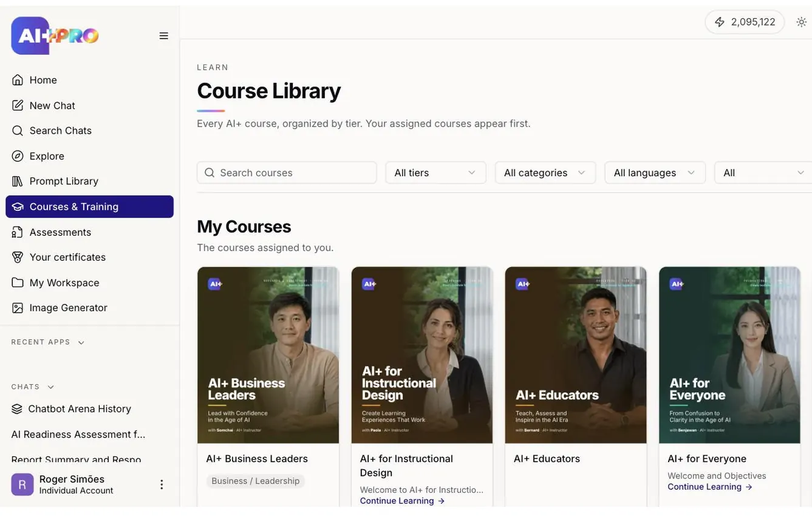Click the Assessments icon
Screen dimensions: 812x530
(x=18, y=232)
